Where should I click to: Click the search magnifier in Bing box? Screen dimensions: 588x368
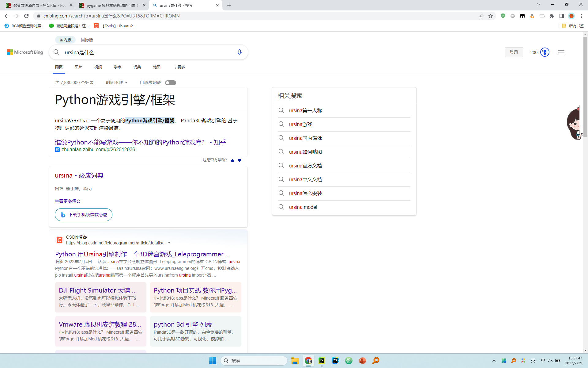56,52
